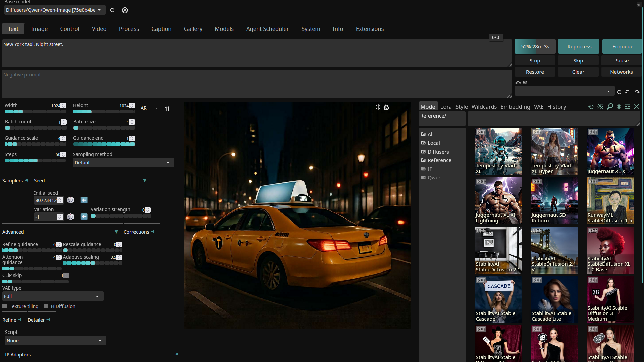Click the list view icon in networks toolbar

(627, 107)
